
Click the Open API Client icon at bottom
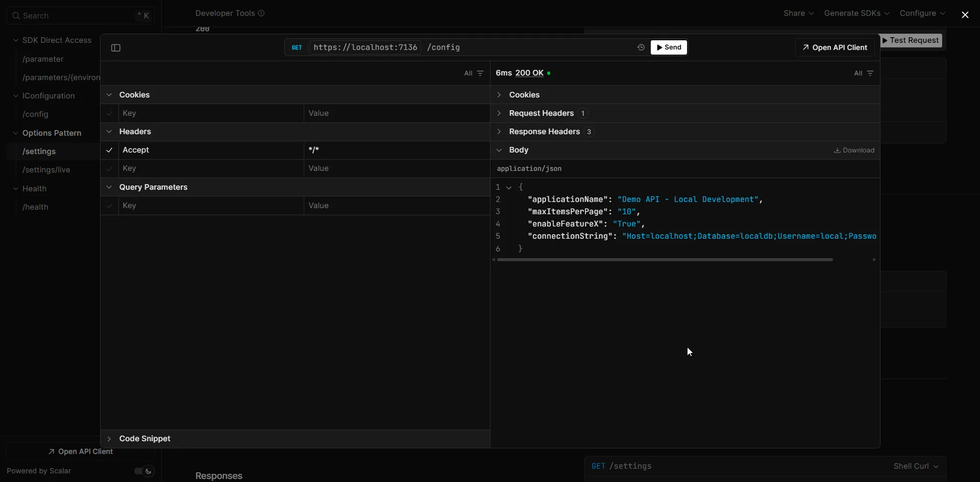tap(52, 451)
